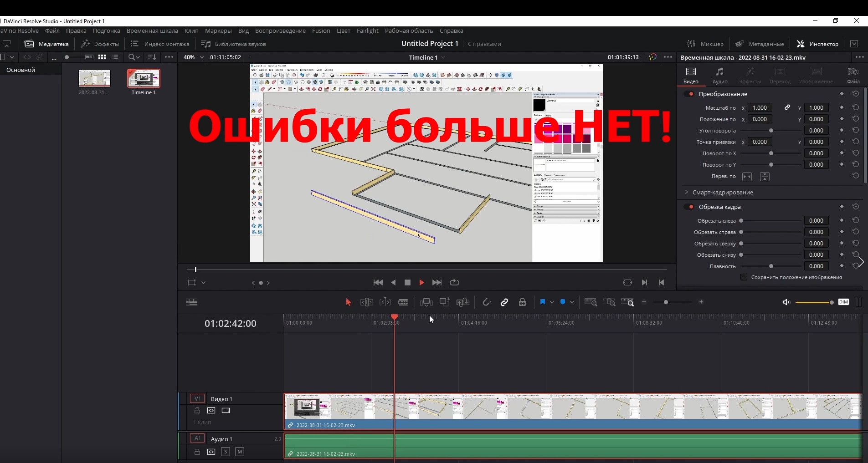Open the Метаданные metadata panel
Viewport: 868px width, 463px height.
tap(760, 44)
